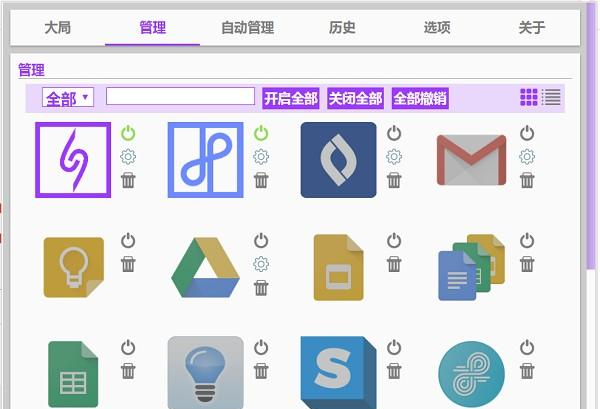The image size is (600, 409).
Task: Click the yellow Google Slides icon
Action: (x=338, y=267)
